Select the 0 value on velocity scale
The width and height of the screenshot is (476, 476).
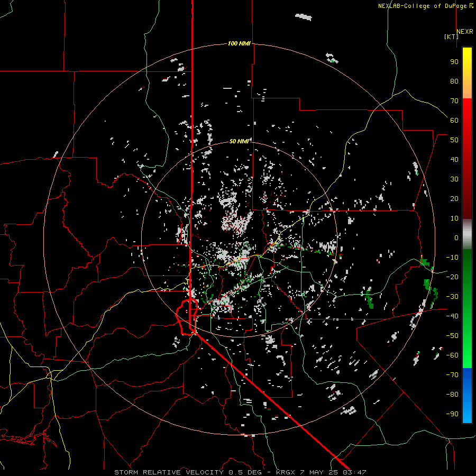coord(456,237)
